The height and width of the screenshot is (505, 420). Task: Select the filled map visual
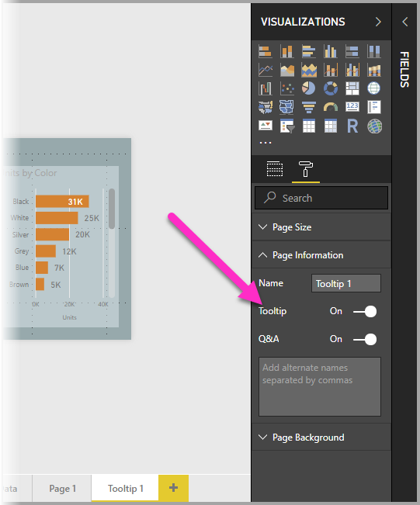[266, 107]
